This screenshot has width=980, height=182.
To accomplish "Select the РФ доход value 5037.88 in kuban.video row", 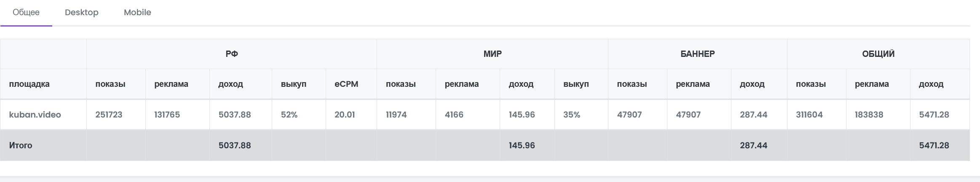I will pyautogui.click(x=235, y=115).
